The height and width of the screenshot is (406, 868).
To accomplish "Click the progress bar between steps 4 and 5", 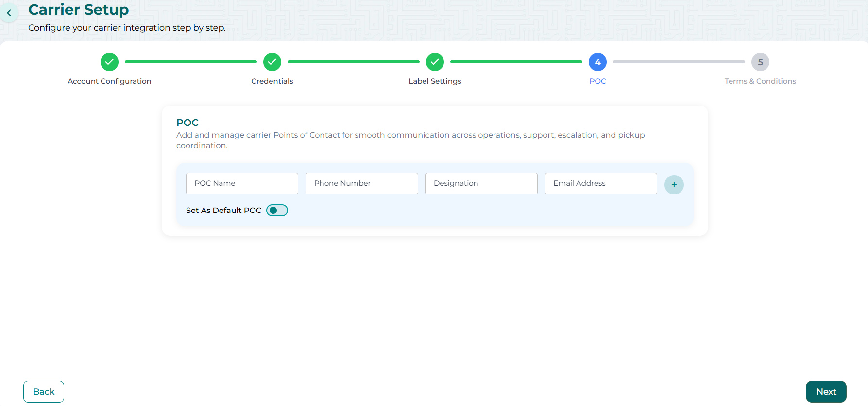I will [679, 62].
